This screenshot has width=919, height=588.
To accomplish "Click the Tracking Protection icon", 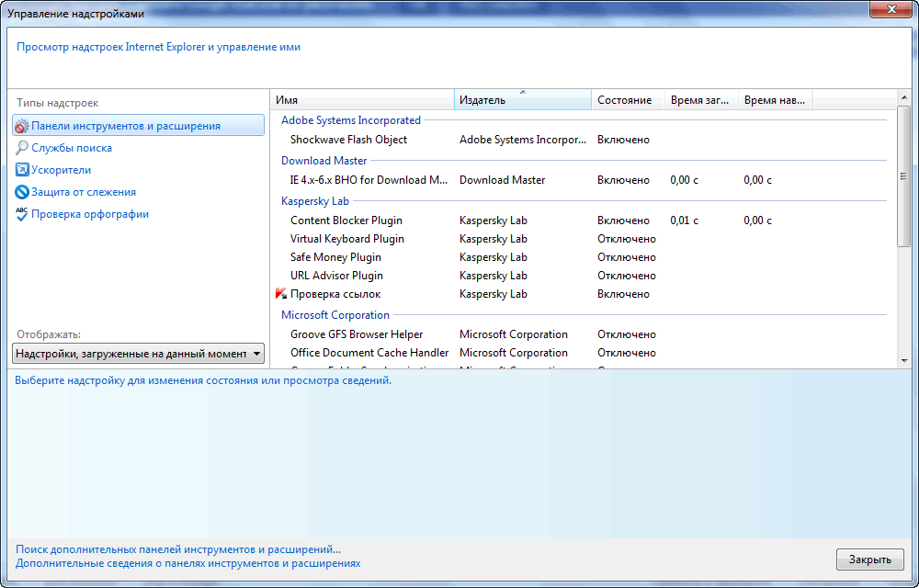I will (x=22, y=192).
